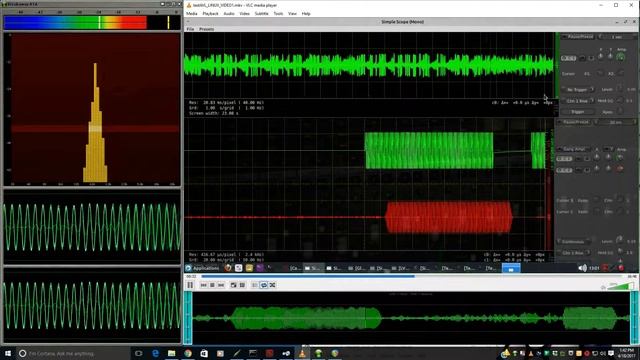Click the red amplitude knob for channel two
This screenshot has width=640, height=360.
(620, 168)
